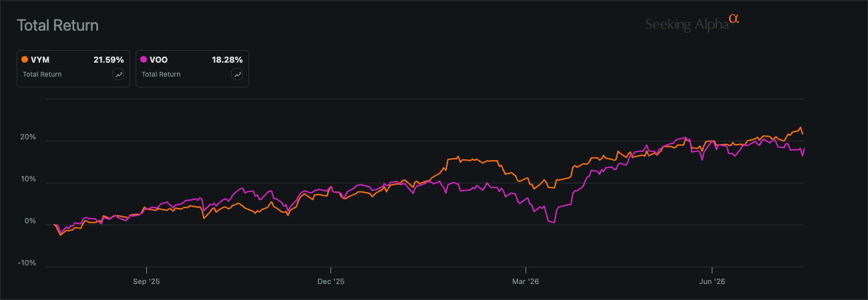Click the 0% y-axis label
868x300 pixels.
31,221
